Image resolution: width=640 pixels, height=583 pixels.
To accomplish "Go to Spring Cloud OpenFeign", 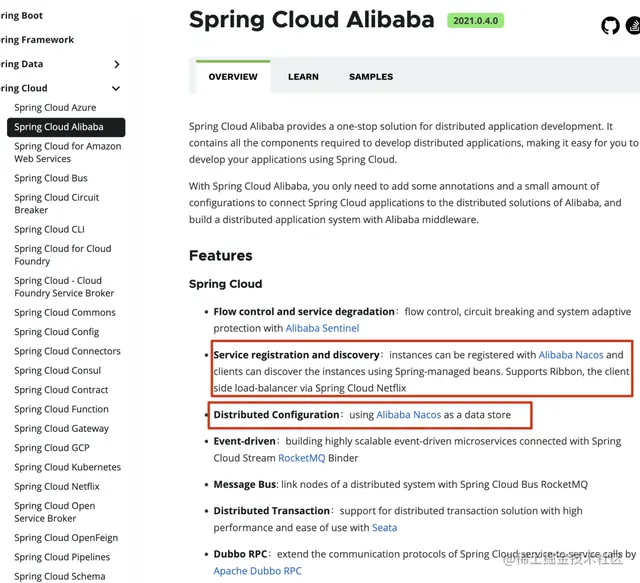I will [x=66, y=538].
